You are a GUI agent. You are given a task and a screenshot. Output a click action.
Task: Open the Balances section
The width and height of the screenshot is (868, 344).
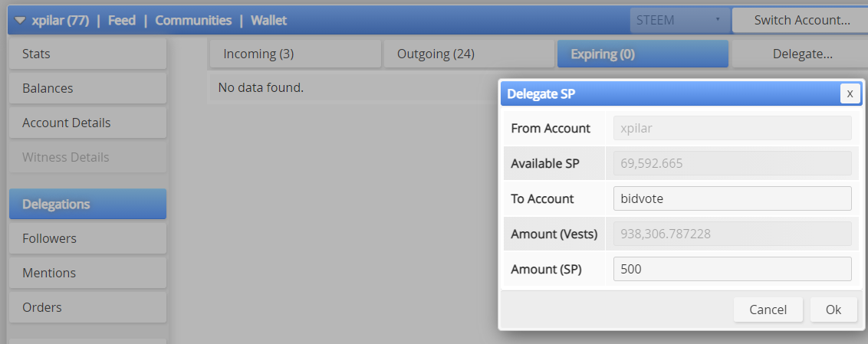tap(87, 89)
